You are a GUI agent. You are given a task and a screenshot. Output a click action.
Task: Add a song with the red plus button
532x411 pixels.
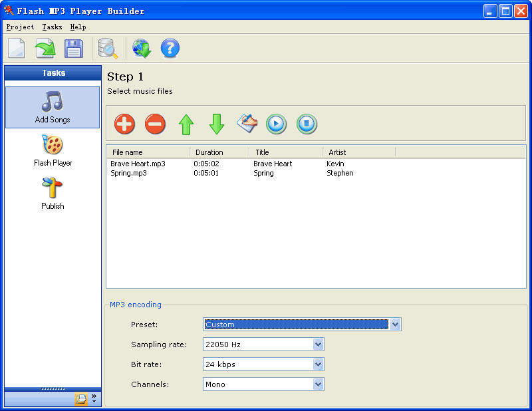point(124,124)
